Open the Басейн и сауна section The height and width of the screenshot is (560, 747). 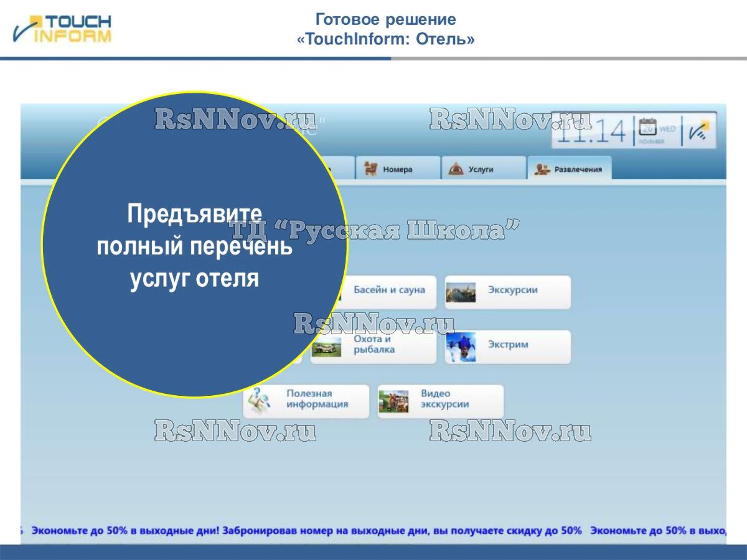tap(374, 292)
